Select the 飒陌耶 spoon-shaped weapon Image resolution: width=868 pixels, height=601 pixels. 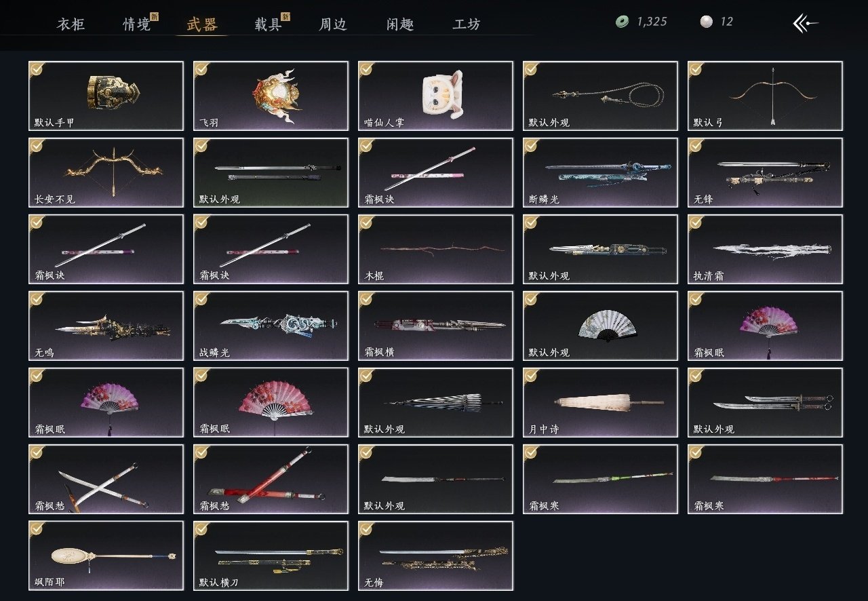[x=106, y=556]
